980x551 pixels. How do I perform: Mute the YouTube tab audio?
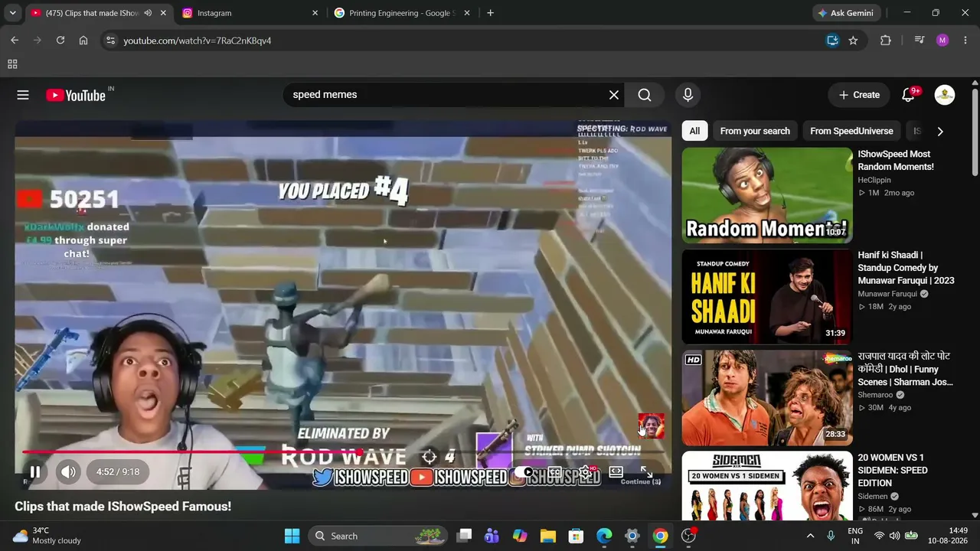(148, 13)
